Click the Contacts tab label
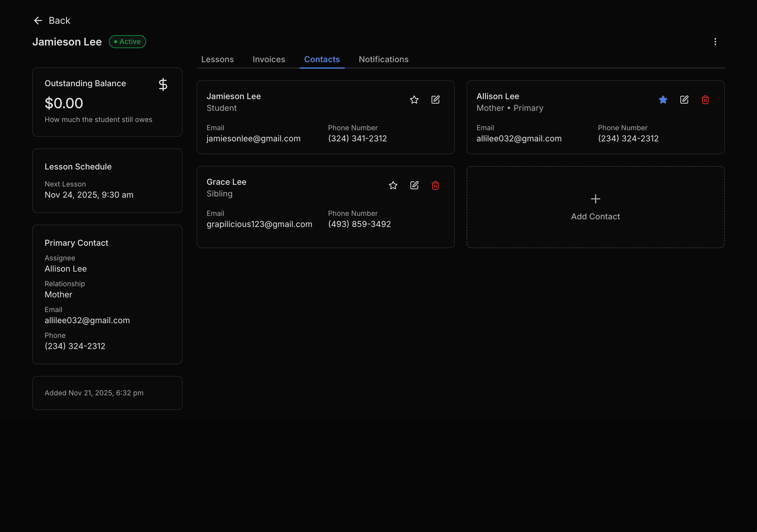 pyautogui.click(x=322, y=59)
